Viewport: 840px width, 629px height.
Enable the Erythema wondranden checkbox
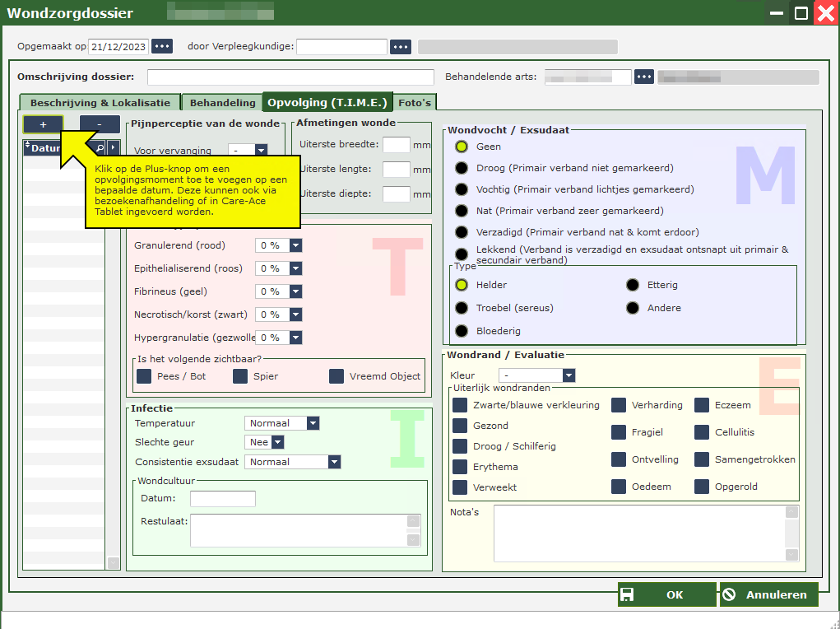(460, 467)
